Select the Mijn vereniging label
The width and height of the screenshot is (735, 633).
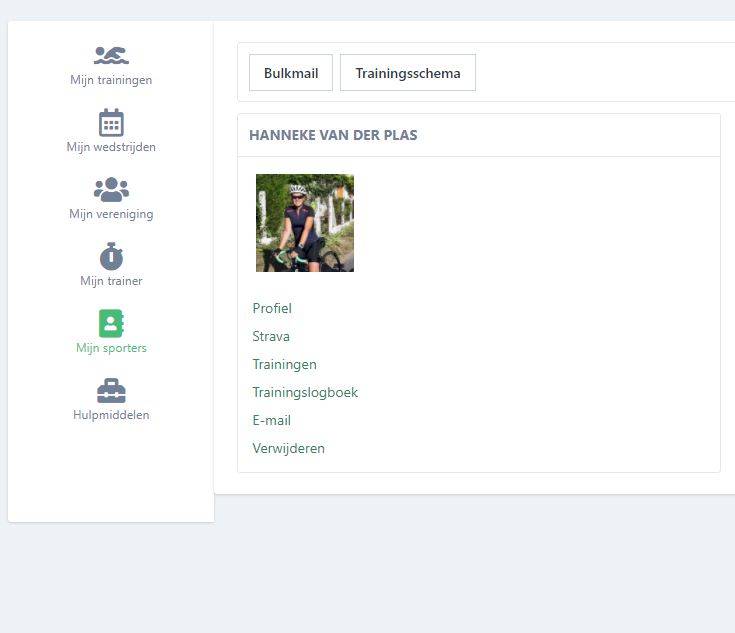[x=111, y=214]
